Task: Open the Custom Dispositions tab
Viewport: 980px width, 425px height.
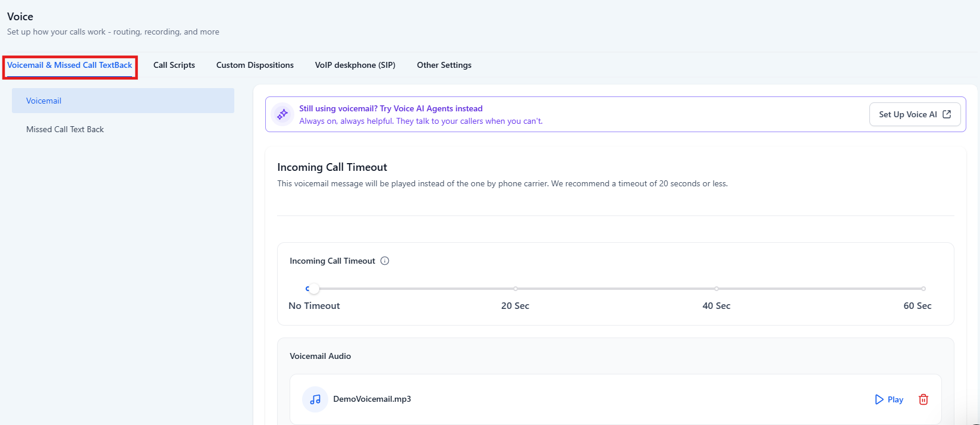Action: 255,65
